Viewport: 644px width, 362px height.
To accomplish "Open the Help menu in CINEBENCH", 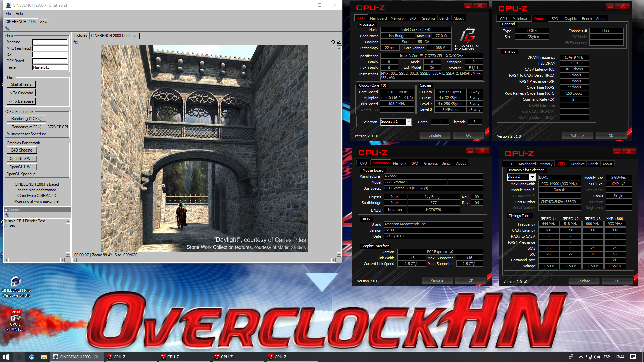I will coord(19,14).
